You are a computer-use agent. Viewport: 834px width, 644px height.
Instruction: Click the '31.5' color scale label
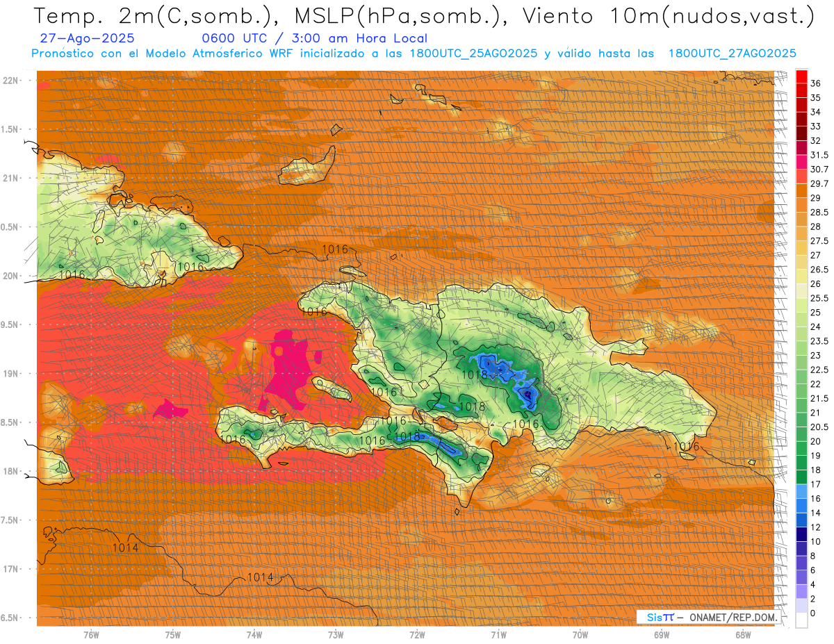pos(819,155)
